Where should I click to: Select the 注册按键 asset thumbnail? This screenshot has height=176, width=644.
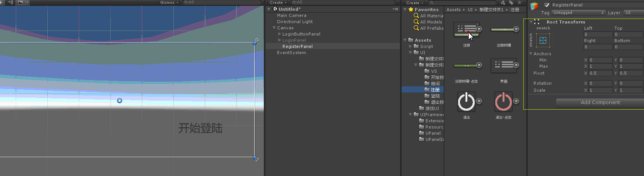point(503,29)
